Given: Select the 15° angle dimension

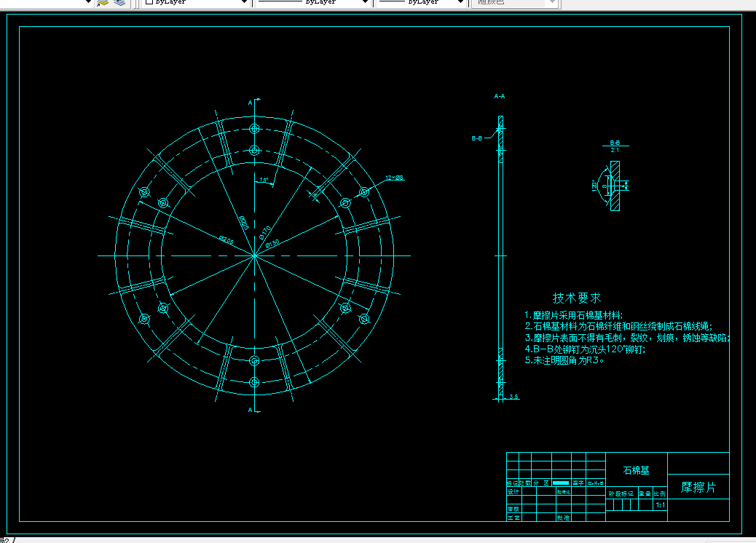Looking at the screenshot, I should click(x=264, y=180).
